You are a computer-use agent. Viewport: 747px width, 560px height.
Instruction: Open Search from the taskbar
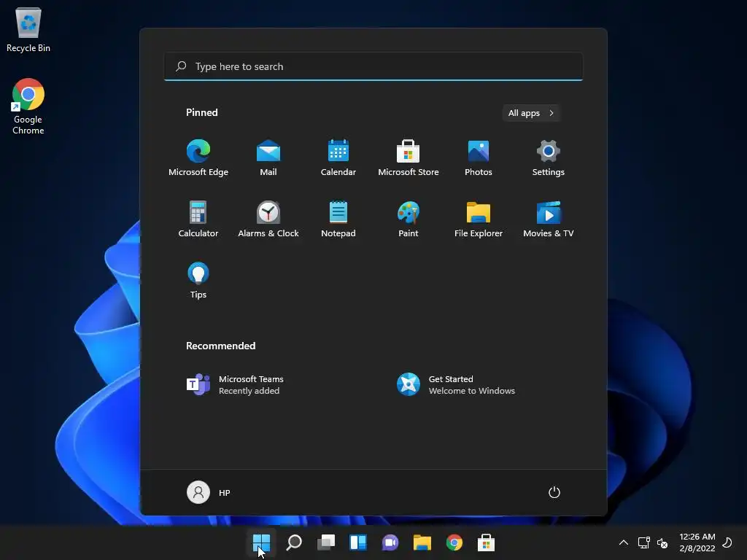pyautogui.click(x=294, y=542)
